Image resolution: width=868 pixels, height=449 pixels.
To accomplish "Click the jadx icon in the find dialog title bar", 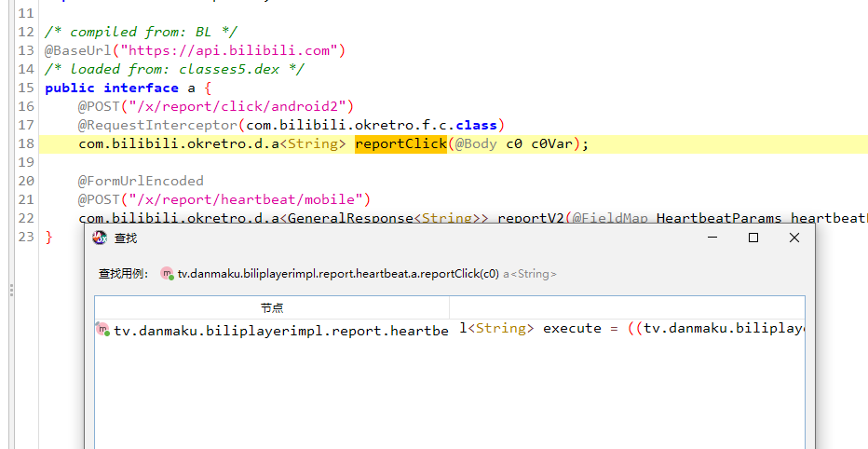I will coord(100,238).
